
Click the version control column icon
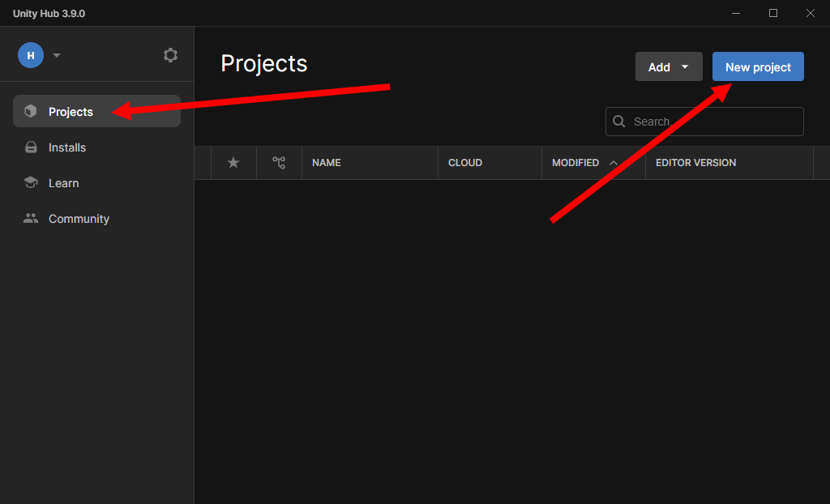pos(279,163)
